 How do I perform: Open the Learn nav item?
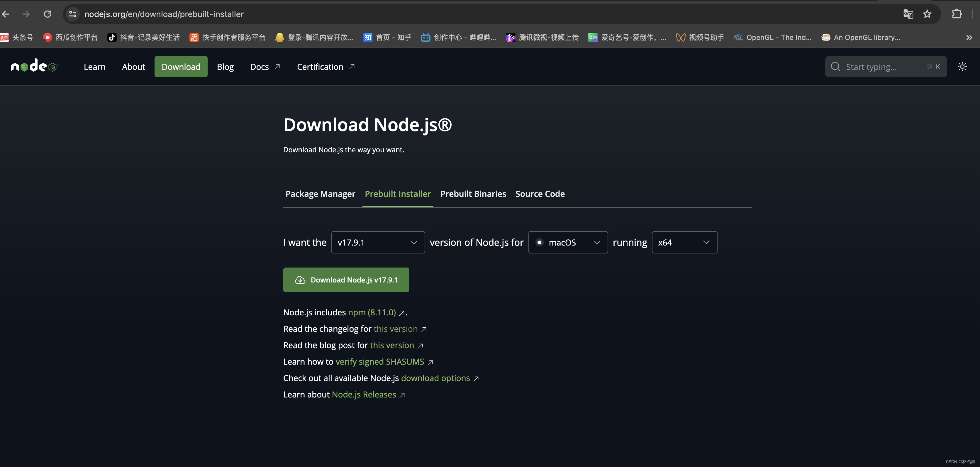point(94,67)
